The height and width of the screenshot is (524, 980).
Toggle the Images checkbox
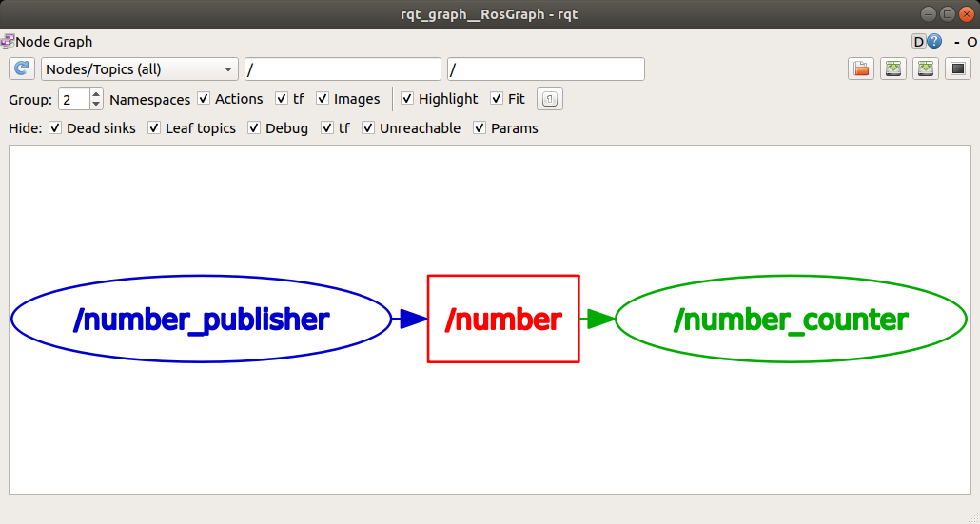coord(323,99)
